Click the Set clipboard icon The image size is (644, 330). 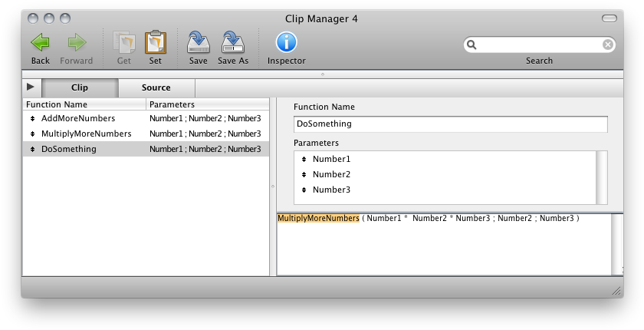click(x=156, y=43)
